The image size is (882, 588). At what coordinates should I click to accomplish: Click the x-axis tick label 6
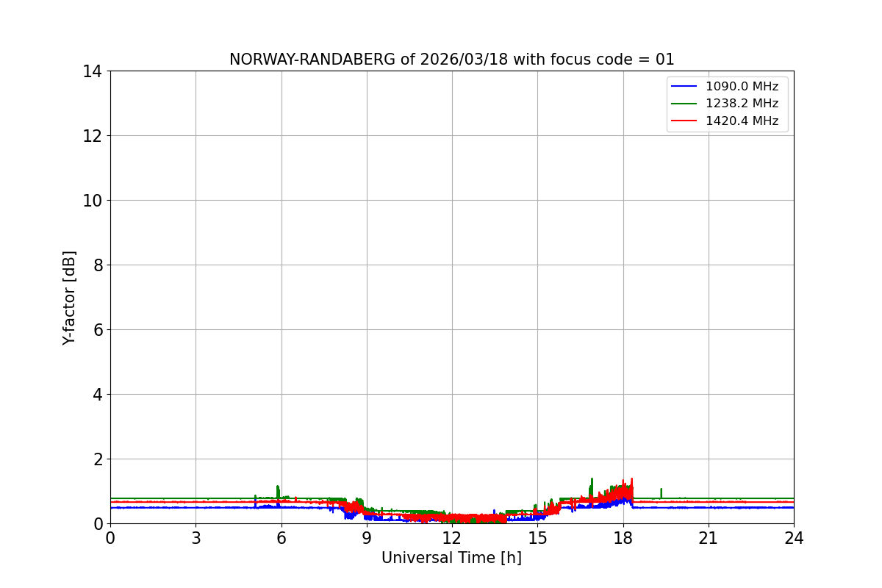[282, 538]
